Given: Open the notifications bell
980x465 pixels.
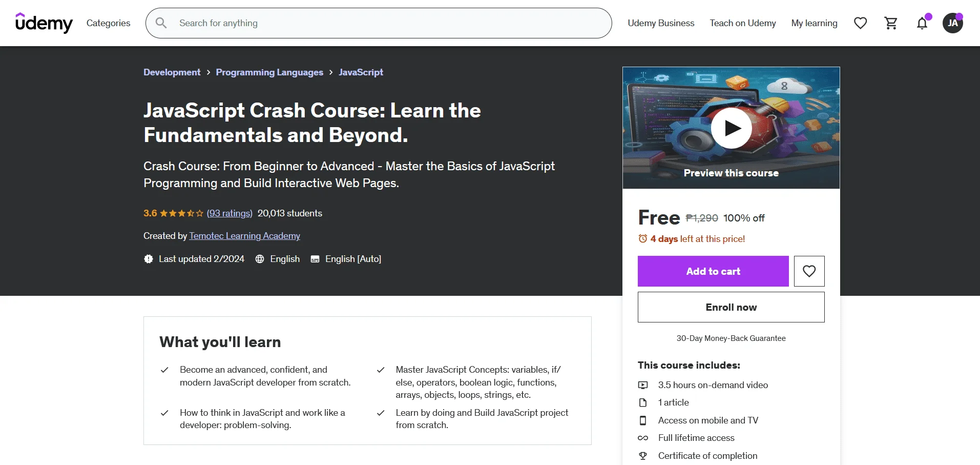Looking at the screenshot, I should click(x=922, y=23).
